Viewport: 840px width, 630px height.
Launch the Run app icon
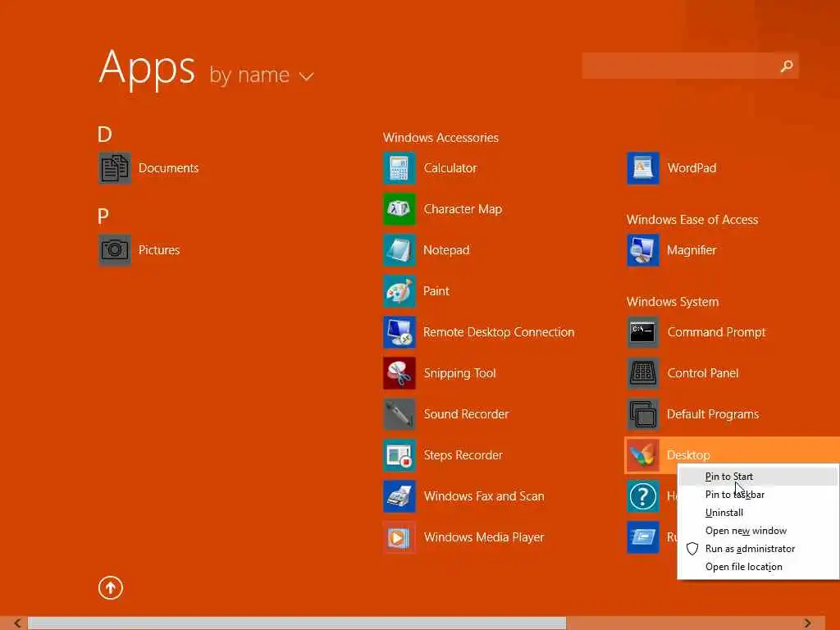(643, 537)
